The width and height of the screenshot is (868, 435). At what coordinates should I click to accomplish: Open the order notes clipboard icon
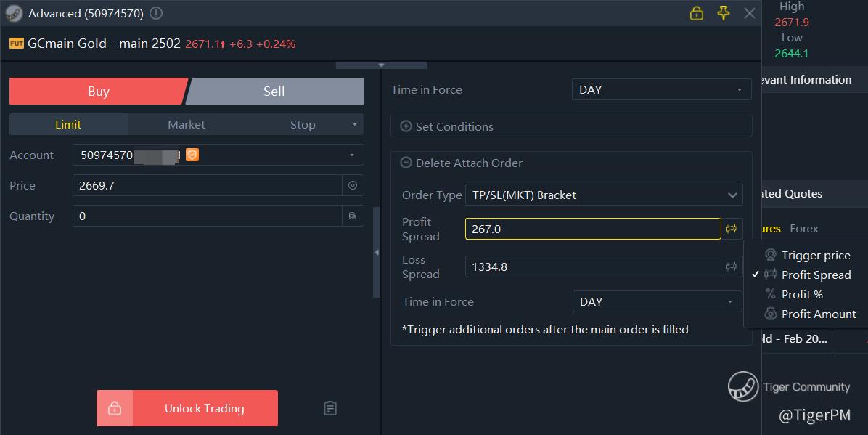point(330,408)
